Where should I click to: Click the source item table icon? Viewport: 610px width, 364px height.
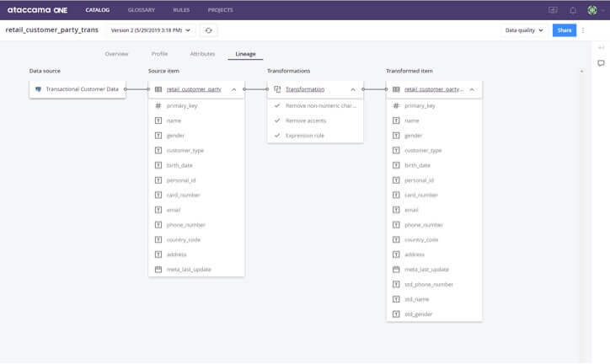(x=158, y=89)
